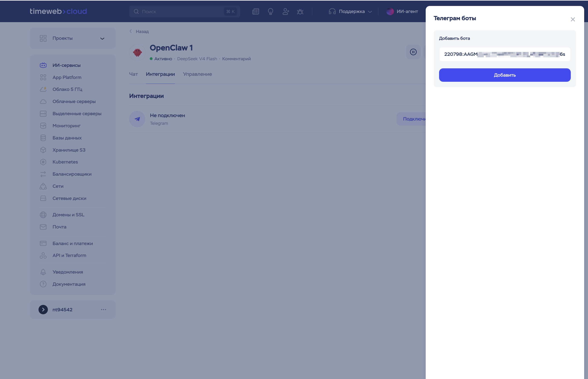This screenshot has height=379, width=588.
Task: Click the AI agent avatar icon
Action: coord(390,11)
